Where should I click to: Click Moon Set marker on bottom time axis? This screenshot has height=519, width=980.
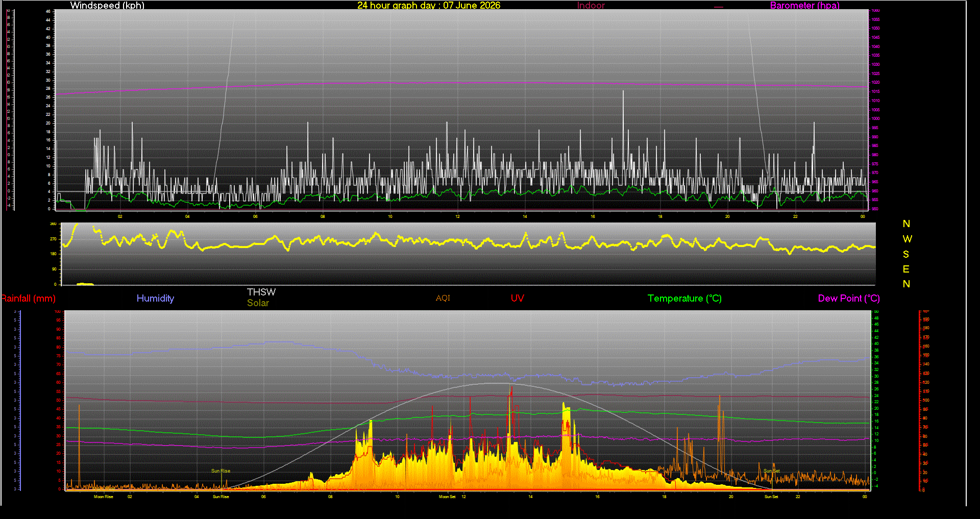tap(447, 497)
